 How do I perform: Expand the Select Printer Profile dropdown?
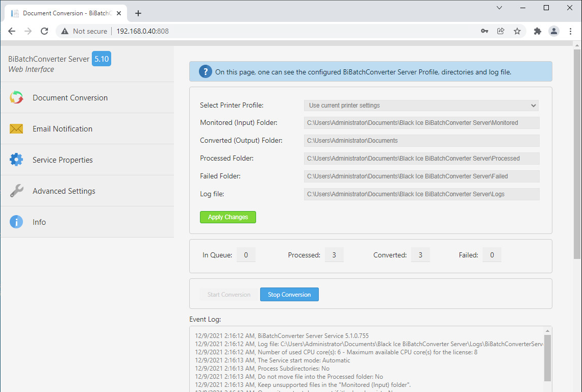(x=421, y=106)
